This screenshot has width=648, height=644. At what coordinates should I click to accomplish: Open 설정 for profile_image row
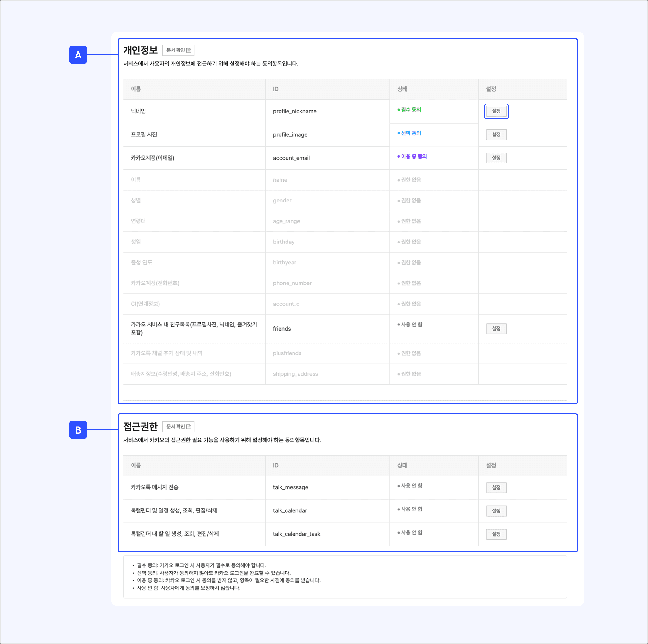[496, 134]
